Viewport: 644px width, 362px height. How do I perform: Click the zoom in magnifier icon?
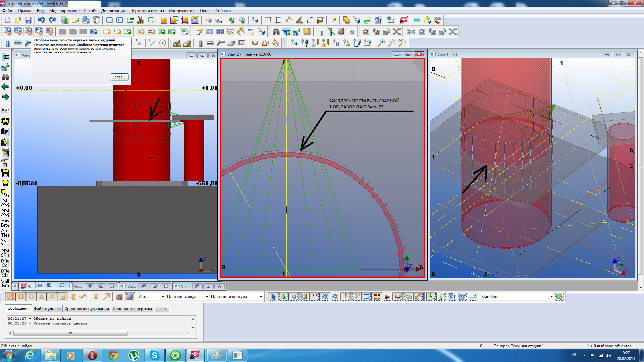(381, 43)
